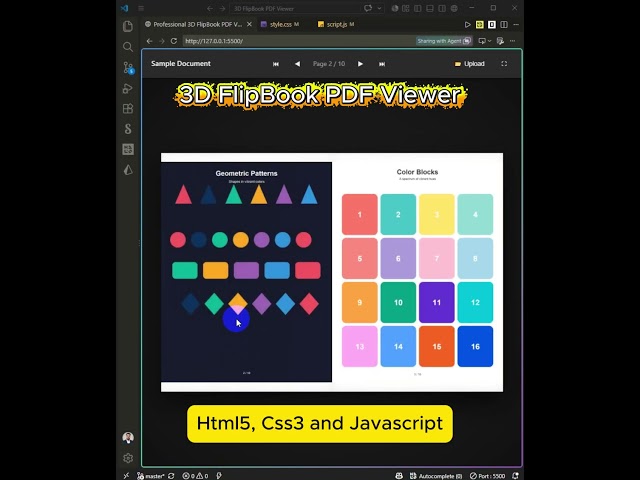Click the title bar navigate back arrow
This screenshot has width=640, height=480.
(210, 8)
